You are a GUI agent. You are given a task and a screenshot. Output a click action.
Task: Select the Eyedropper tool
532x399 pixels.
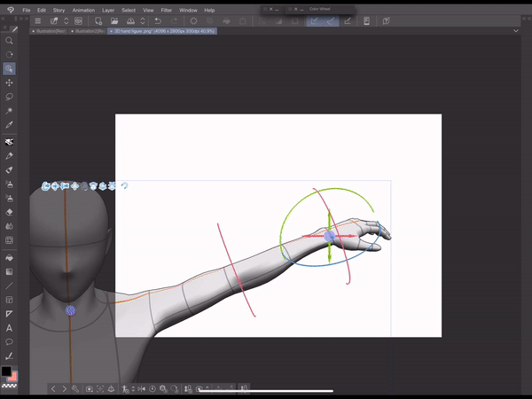click(x=9, y=125)
